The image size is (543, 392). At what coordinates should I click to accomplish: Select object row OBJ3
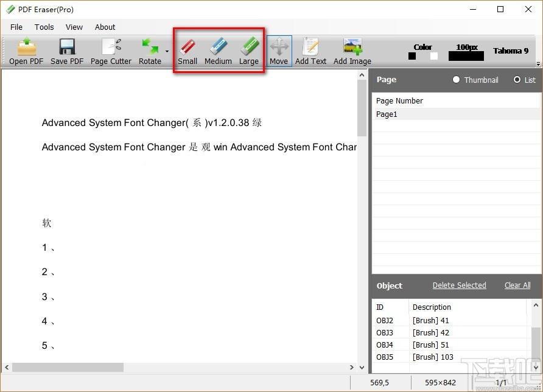click(452, 333)
